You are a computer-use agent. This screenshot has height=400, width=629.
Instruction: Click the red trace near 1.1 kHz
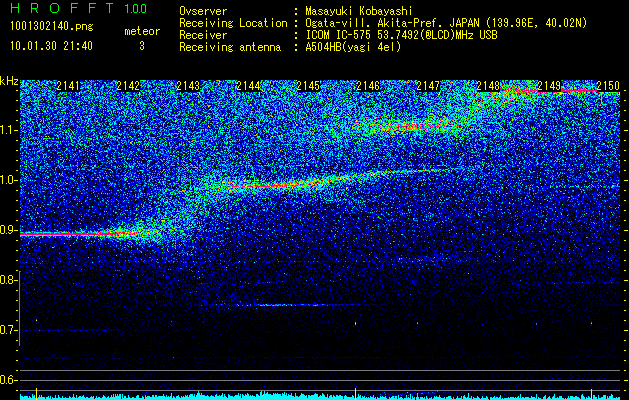click(x=417, y=127)
